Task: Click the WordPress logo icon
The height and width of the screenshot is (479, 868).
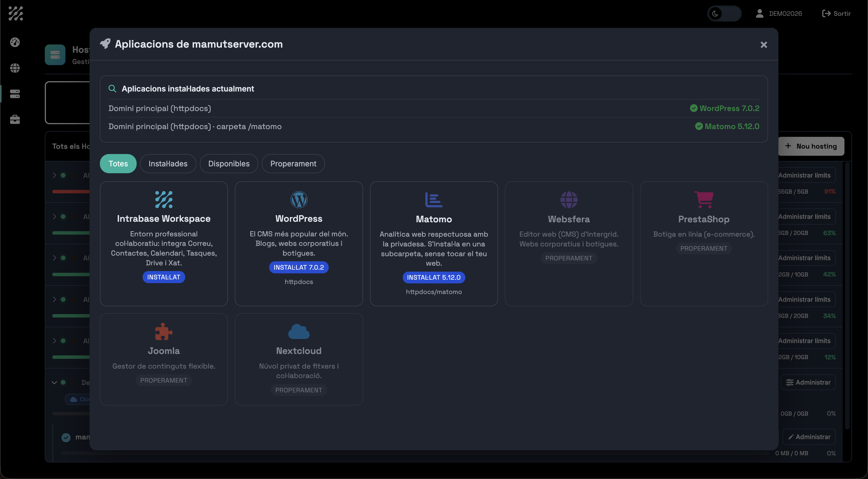Action: [x=299, y=200]
